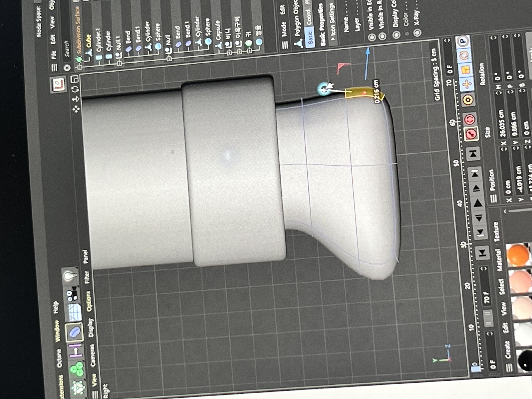This screenshot has height=399, width=532.
Task: Select the Cube object in the tree
Action: [89, 41]
